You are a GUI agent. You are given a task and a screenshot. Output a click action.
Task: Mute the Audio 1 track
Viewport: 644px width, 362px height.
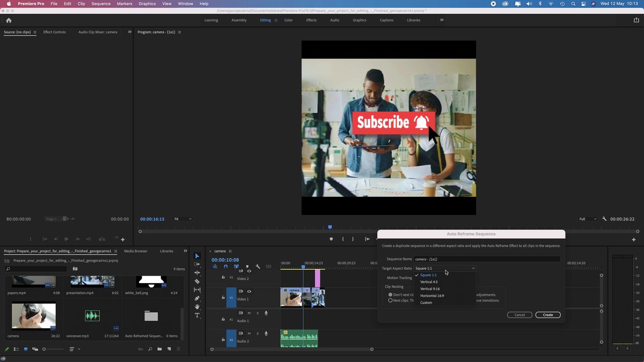pyautogui.click(x=248, y=313)
